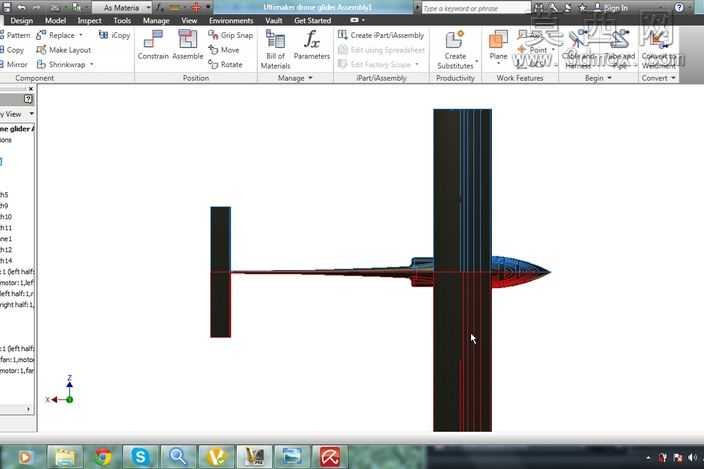Open the magnifier app on taskbar
The width and height of the screenshot is (704, 469).
[178, 457]
